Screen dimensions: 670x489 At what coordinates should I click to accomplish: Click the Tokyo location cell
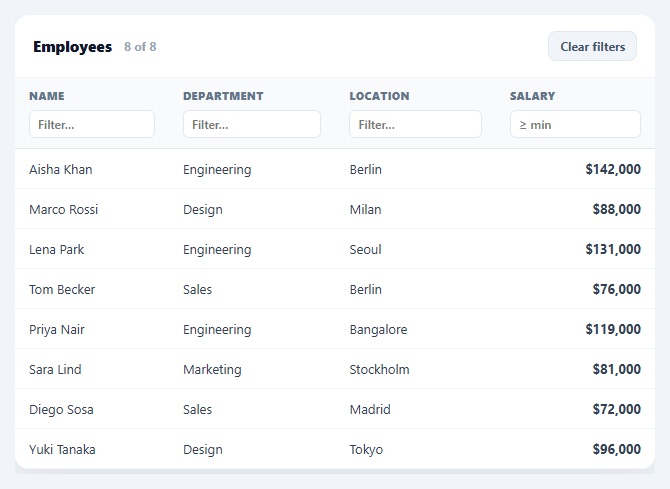[x=366, y=449]
